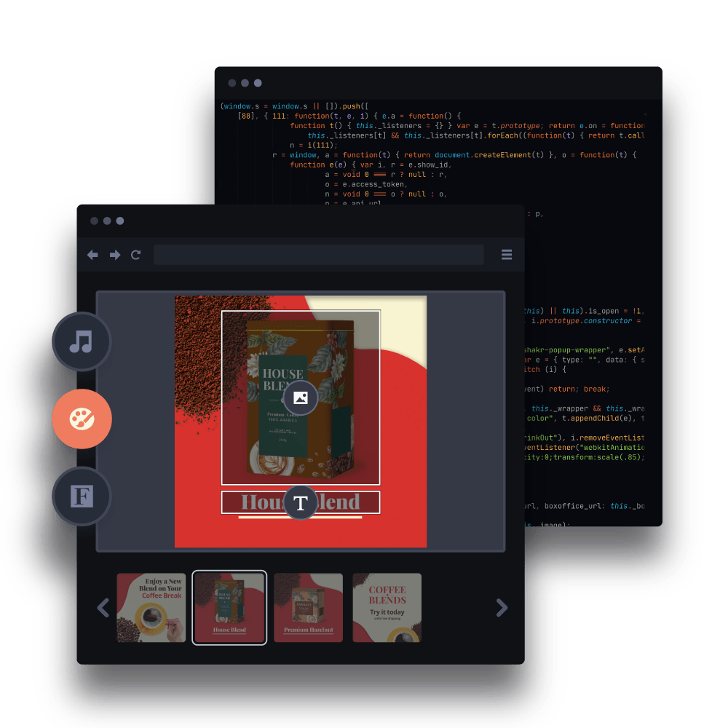Click the forward navigation arrow

click(114, 255)
